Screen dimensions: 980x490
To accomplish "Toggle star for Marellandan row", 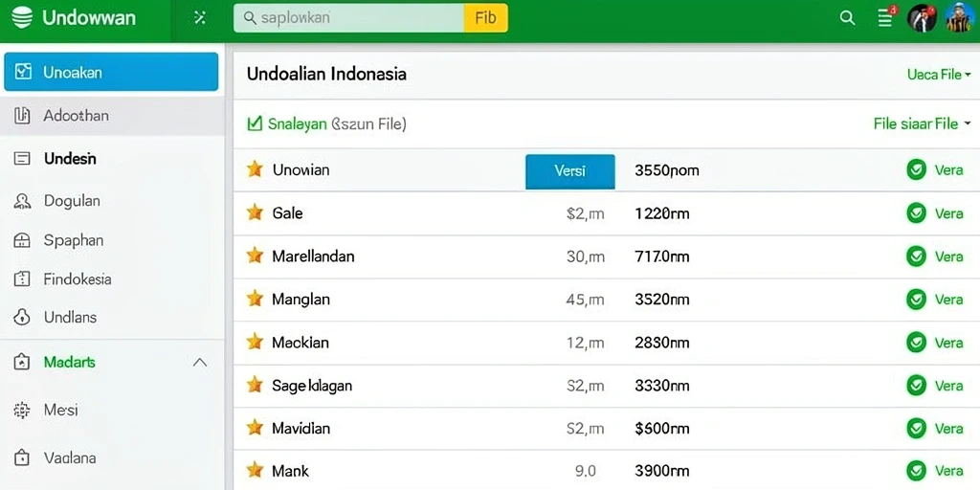I will tap(255, 256).
